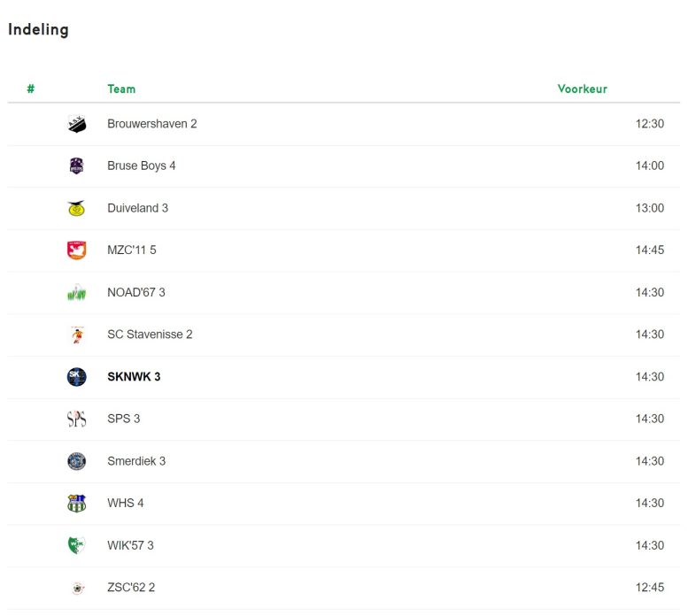Click the Voorkeur column header

[583, 89]
